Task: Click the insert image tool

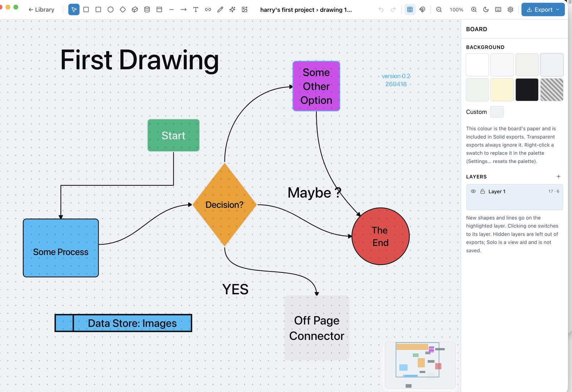Action: [x=245, y=10]
